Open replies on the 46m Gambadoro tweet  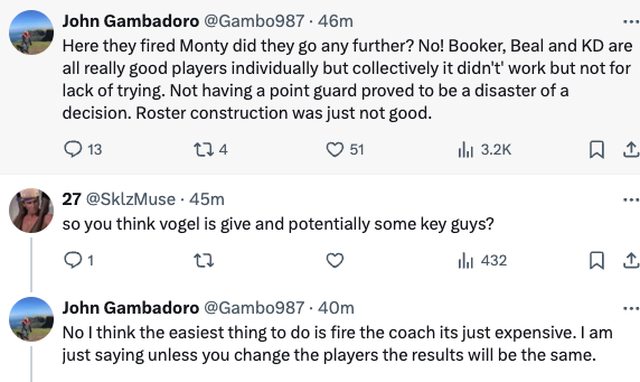[x=83, y=149]
